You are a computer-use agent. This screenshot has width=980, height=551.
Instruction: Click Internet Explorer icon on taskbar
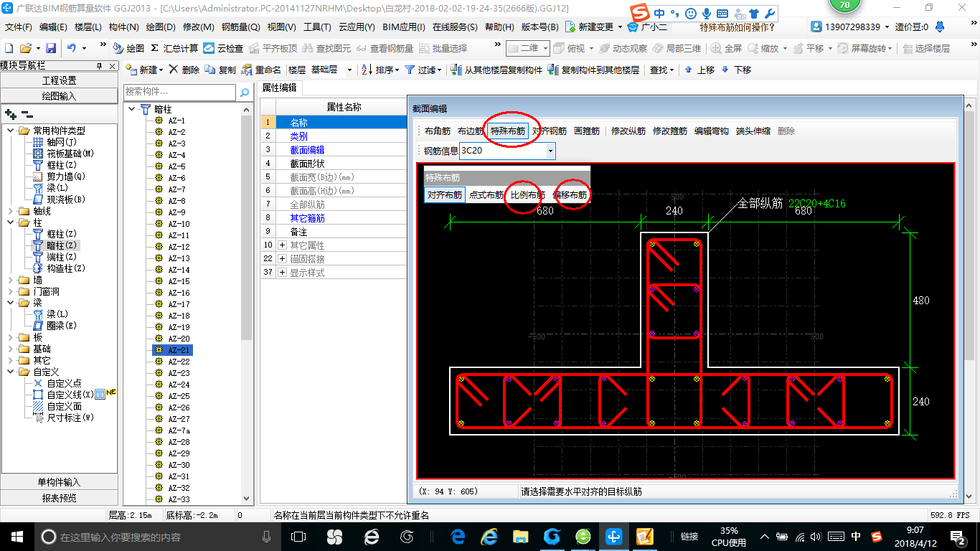pos(489,537)
